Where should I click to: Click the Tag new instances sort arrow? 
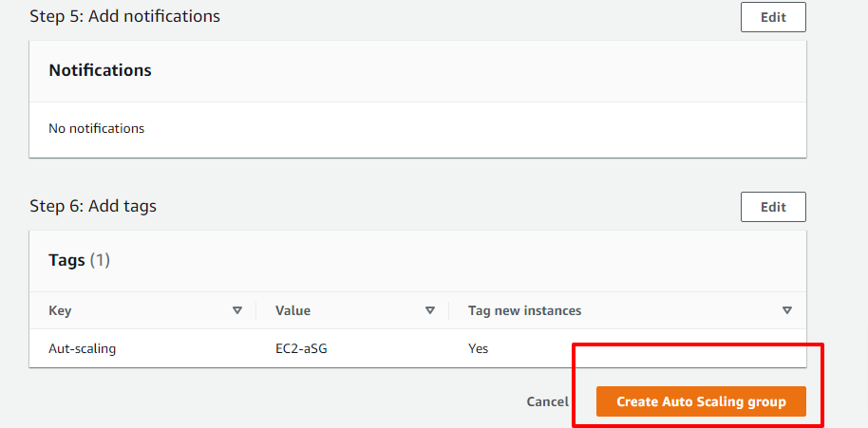tap(787, 310)
